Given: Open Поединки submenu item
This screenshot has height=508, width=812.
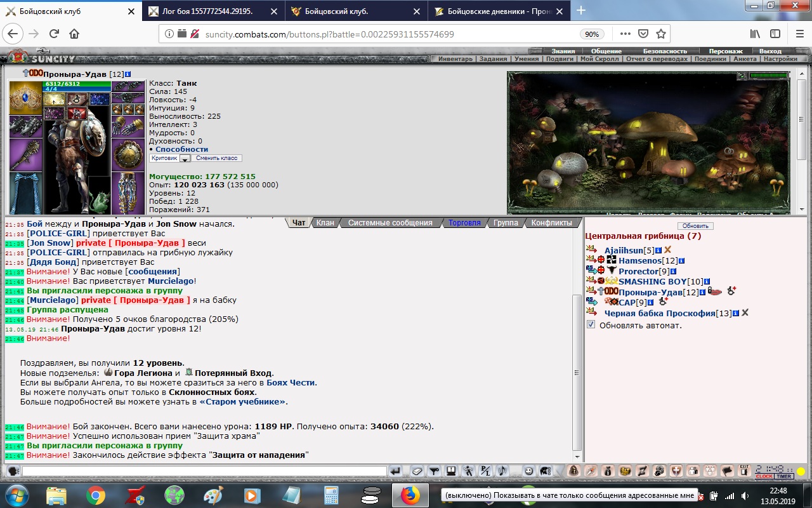Looking at the screenshot, I should coord(709,59).
